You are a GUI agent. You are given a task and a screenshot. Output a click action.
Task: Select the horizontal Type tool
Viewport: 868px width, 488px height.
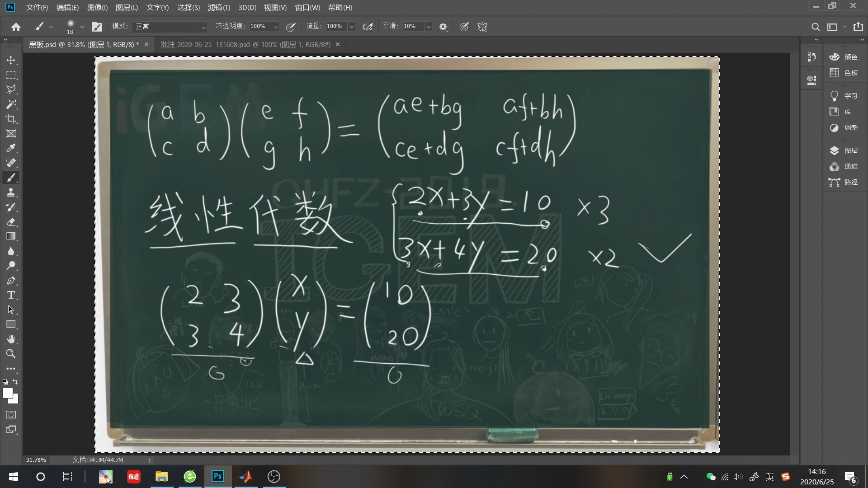tap(11, 295)
